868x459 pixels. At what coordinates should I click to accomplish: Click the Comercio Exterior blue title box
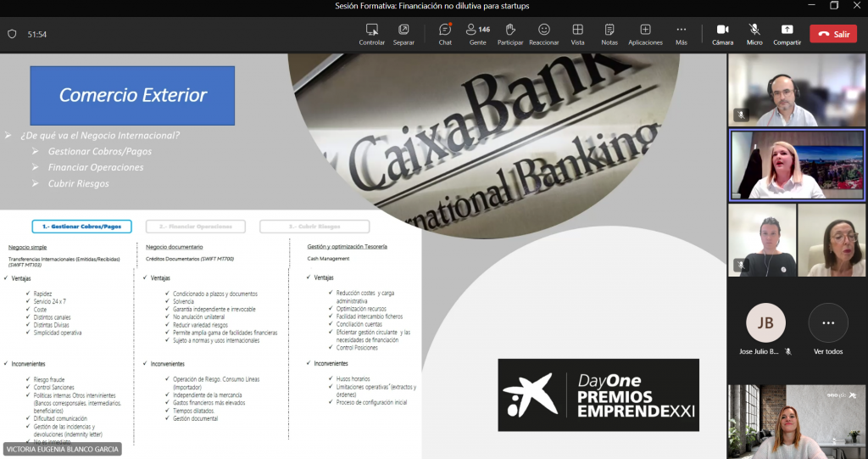[132, 95]
